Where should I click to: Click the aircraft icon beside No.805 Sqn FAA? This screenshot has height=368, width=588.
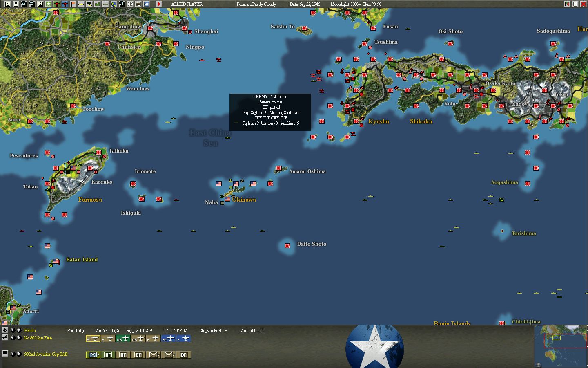point(5,337)
